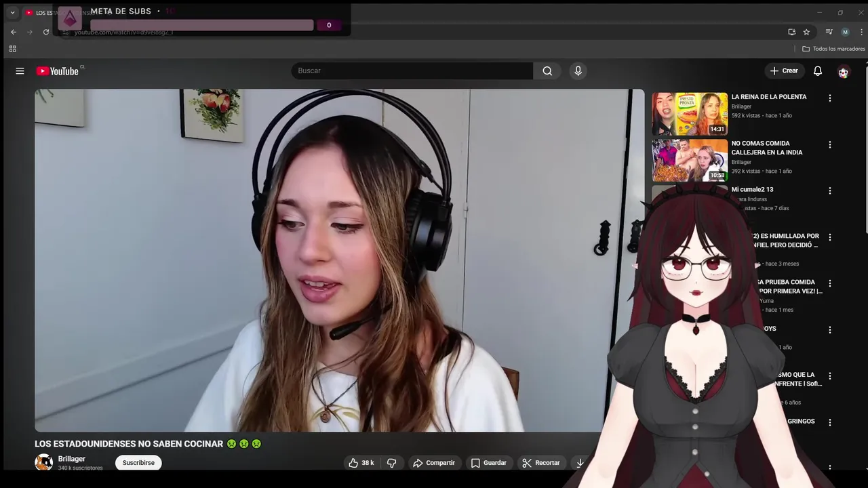Click the 340 k suscriptores text
Image resolution: width=868 pixels, height=488 pixels.
point(80,468)
